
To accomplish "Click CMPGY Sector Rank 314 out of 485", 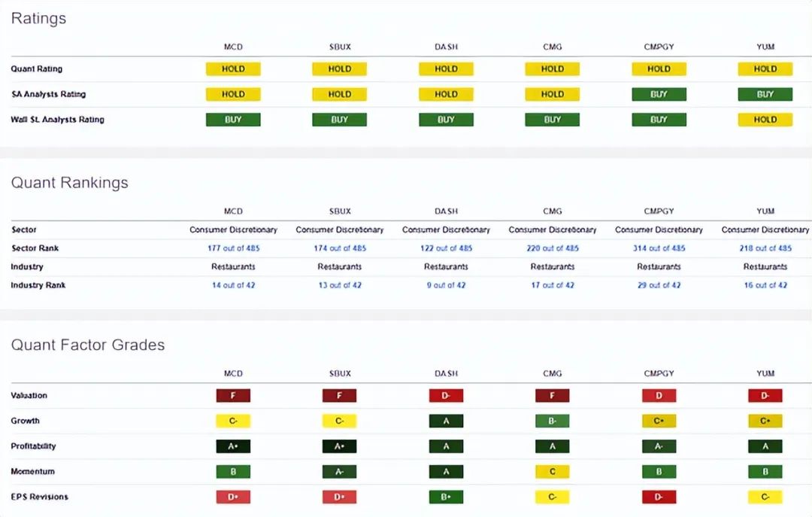I will point(659,248).
